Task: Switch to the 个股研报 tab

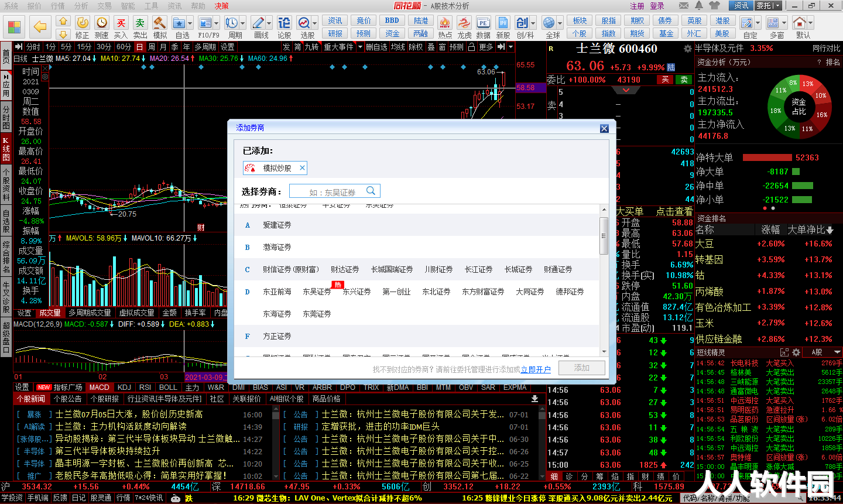Action: pos(105,399)
